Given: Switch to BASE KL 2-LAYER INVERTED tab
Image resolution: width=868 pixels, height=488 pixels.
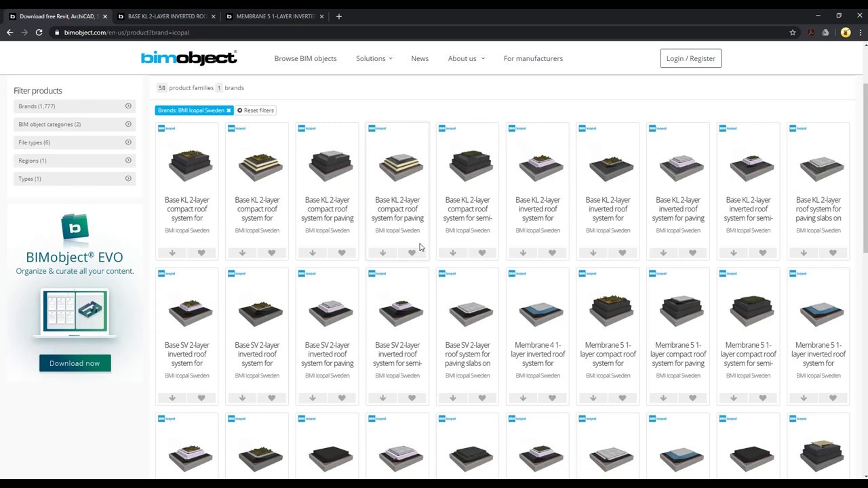Looking at the screenshot, I should click(166, 16).
